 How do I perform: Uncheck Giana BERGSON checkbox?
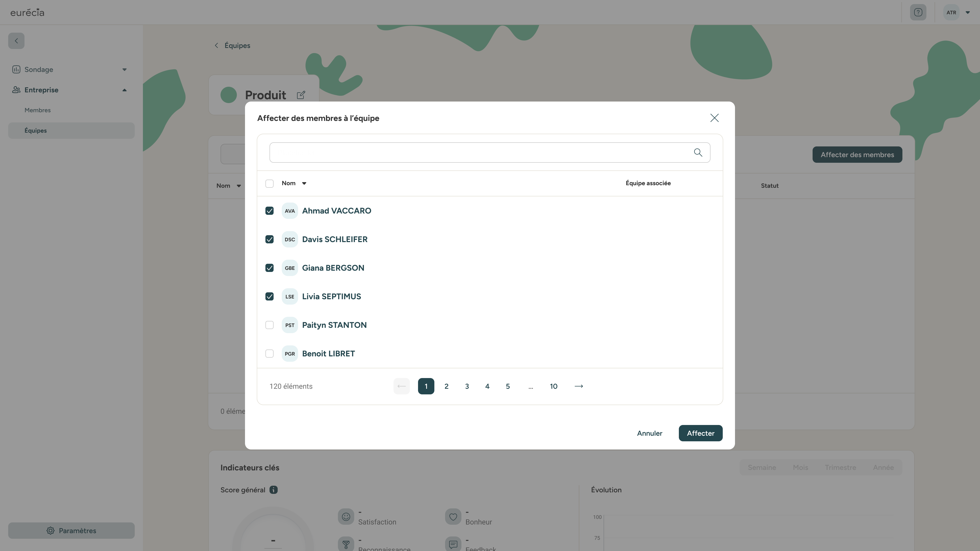(x=269, y=268)
